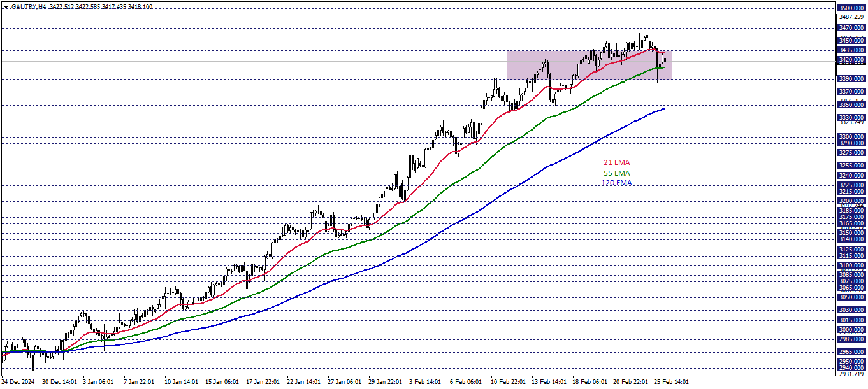The width and height of the screenshot is (868, 389).
Task: Click the 3240.000 price level label
Action: (851, 176)
